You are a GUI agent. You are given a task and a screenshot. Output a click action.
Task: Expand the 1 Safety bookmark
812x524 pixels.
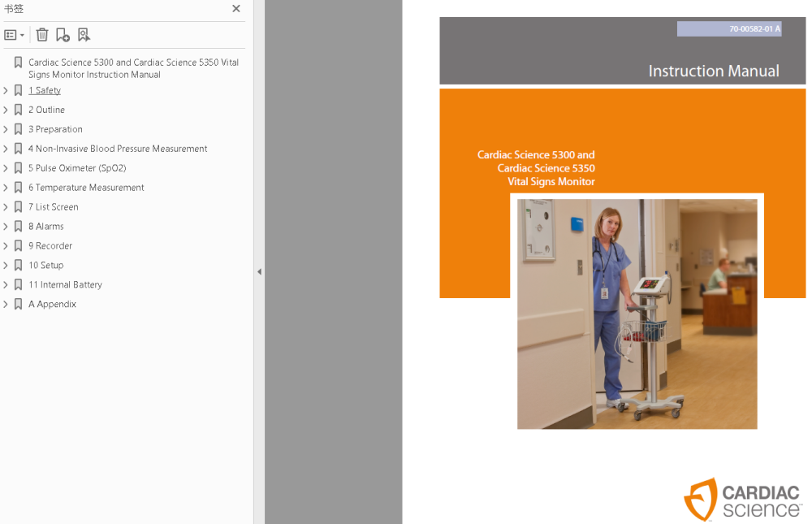click(x=6, y=90)
